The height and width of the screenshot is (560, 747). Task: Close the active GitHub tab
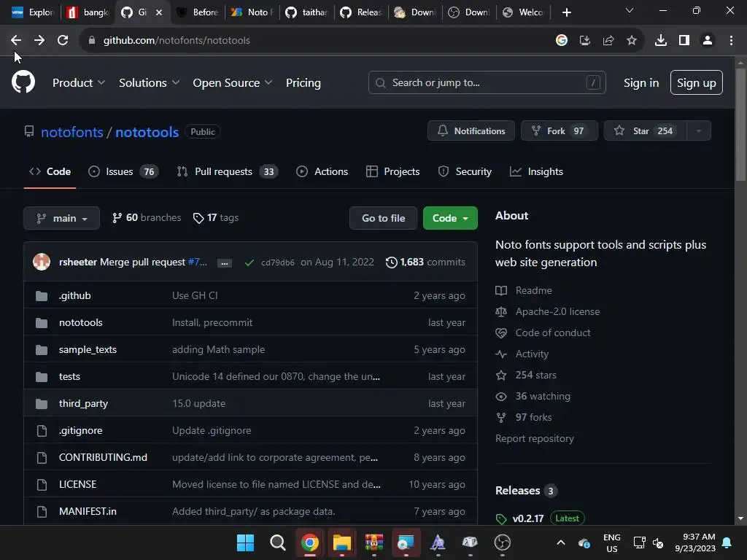(x=159, y=12)
